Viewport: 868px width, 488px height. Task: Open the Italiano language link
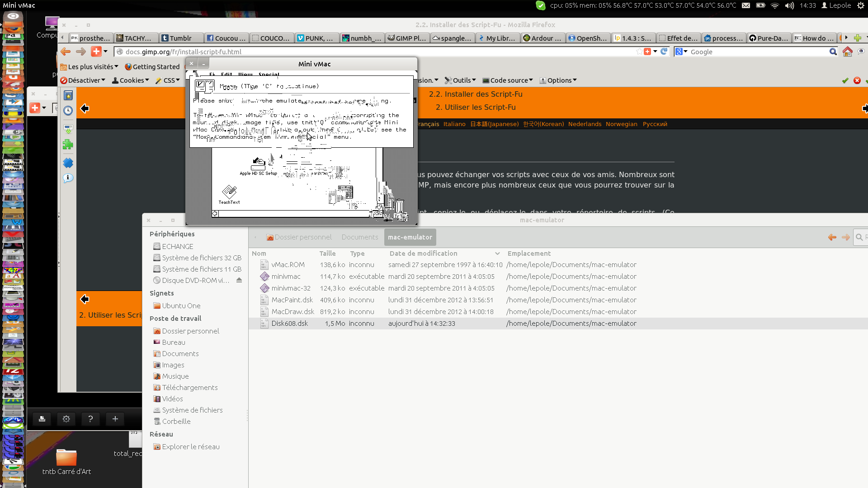point(454,124)
